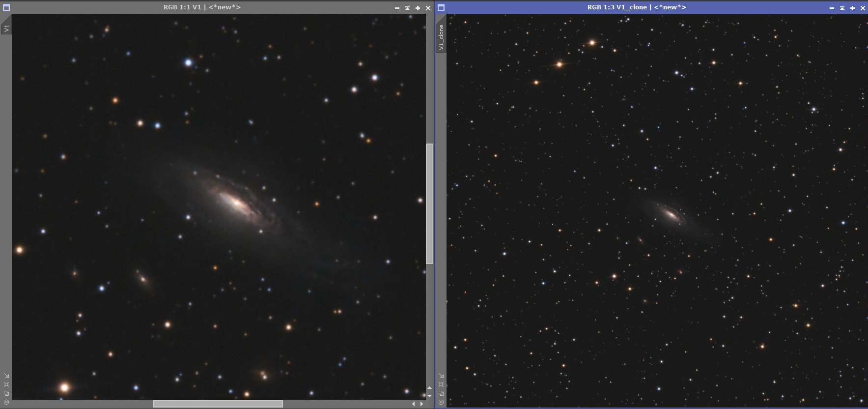This screenshot has height=409, width=868.
Task: Click the horizontal scrollbar thumb in V1
Action: [218, 404]
